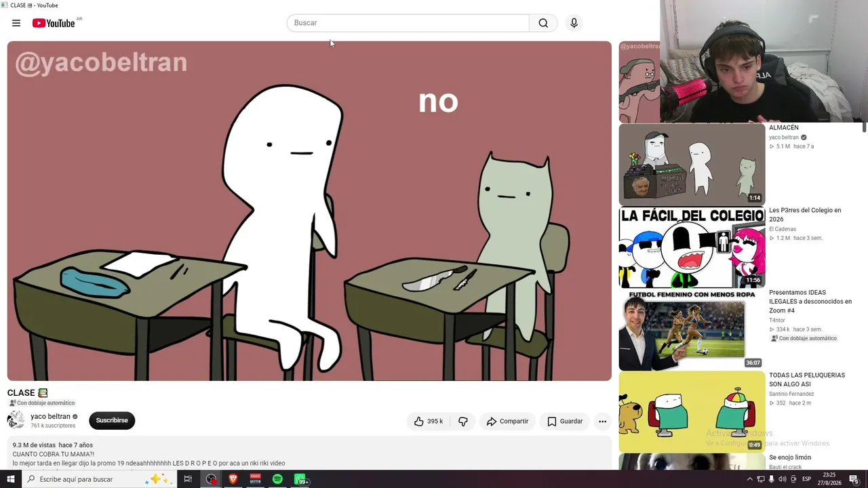Open yaco beltran channel avatar
The height and width of the screenshot is (488, 868).
click(x=16, y=420)
